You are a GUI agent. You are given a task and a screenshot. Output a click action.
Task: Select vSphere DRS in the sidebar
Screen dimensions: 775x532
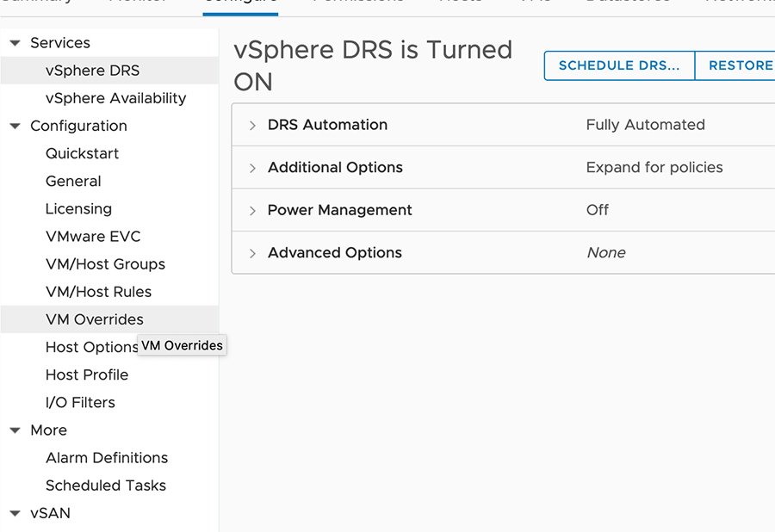pos(92,71)
